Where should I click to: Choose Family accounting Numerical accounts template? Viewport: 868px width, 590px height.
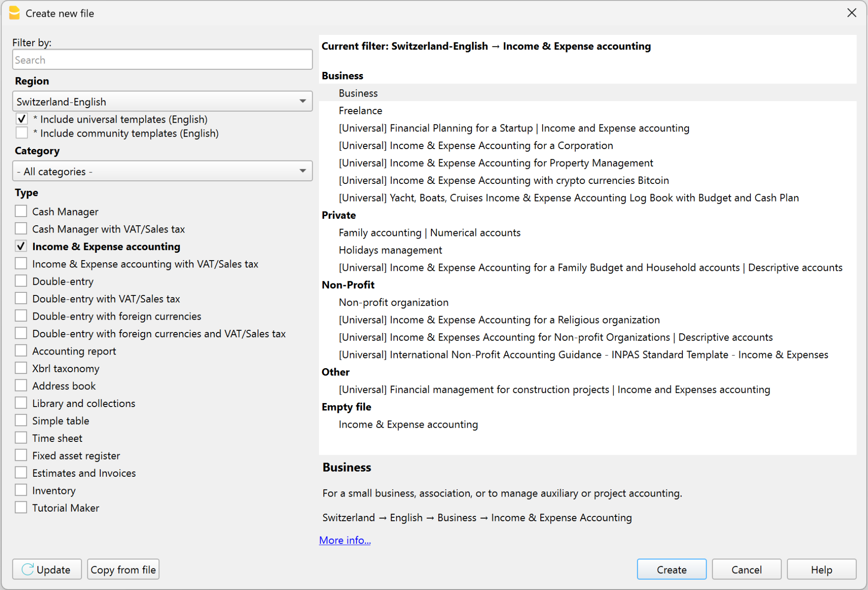pos(429,233)
